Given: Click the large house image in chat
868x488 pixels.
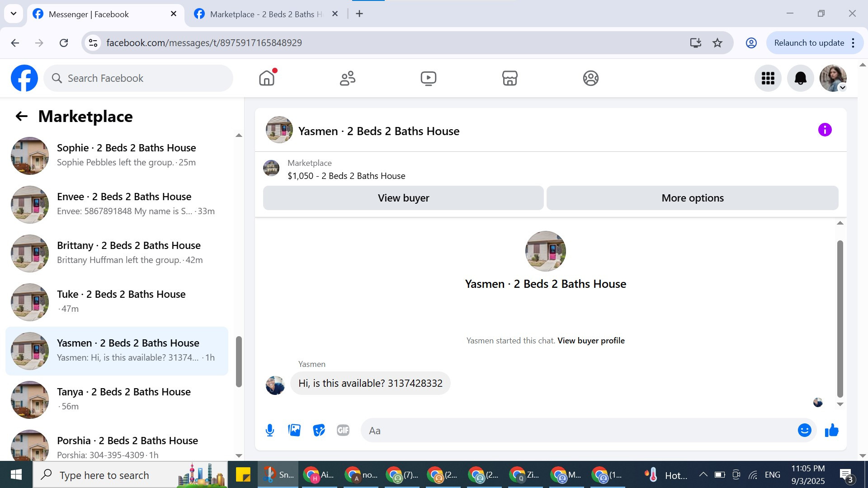Looking at the screenshot, I should pyautogui.click(x=545, y=251).
